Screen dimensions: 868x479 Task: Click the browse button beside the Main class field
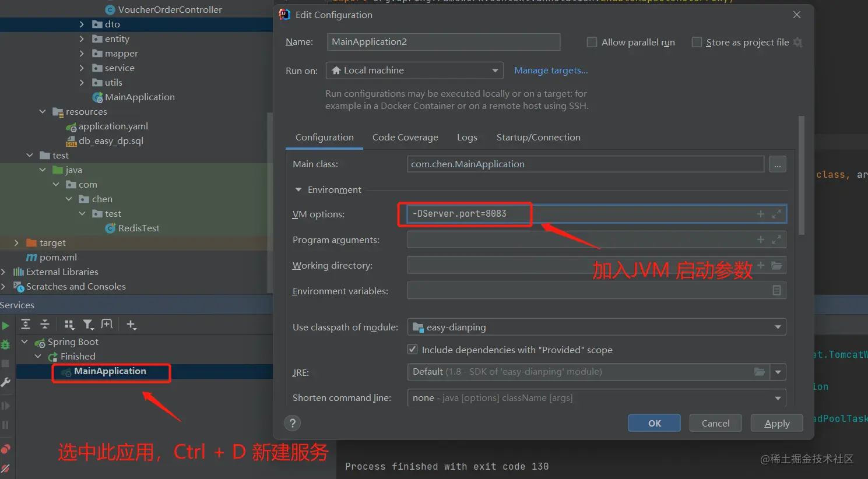point(777,164)
